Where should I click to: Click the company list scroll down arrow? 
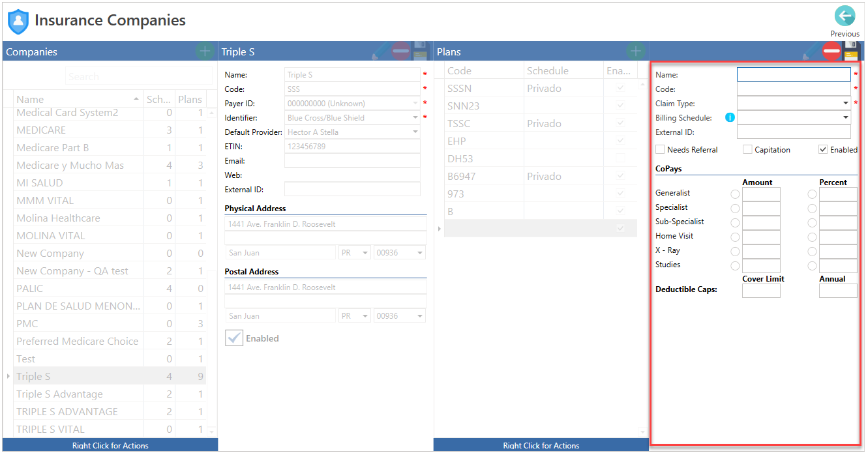(211, 431)
